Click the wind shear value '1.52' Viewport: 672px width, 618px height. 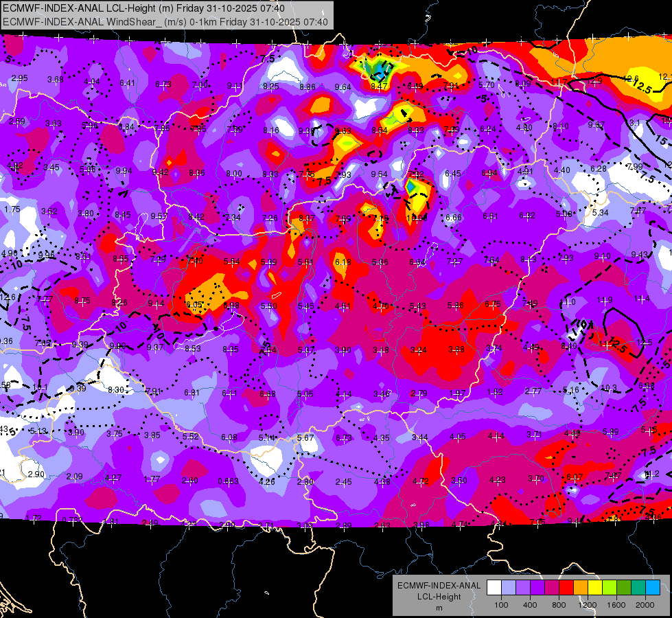point(495,392)
